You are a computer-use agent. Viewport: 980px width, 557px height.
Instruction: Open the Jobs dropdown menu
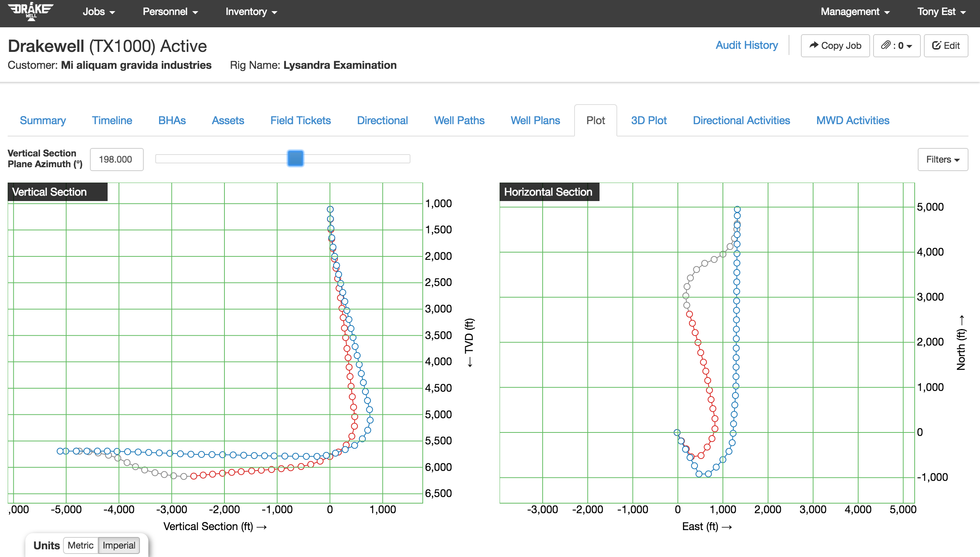(x=99, y=12)
